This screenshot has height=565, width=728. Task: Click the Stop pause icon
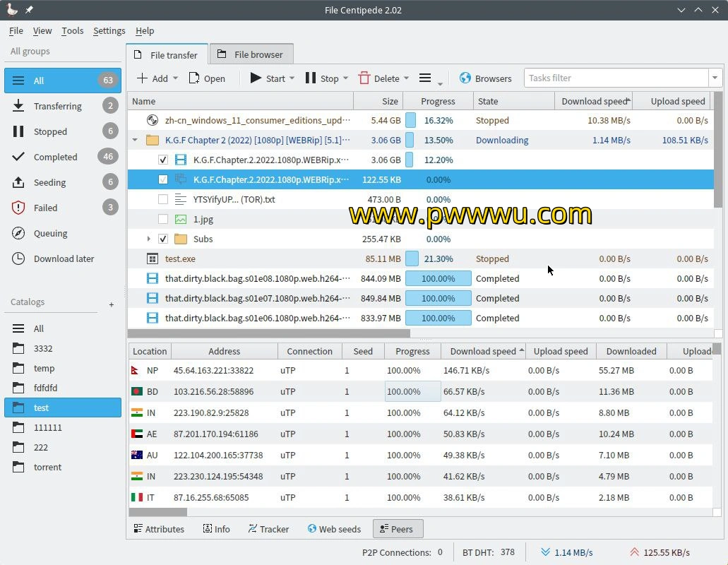coord(311,78)
